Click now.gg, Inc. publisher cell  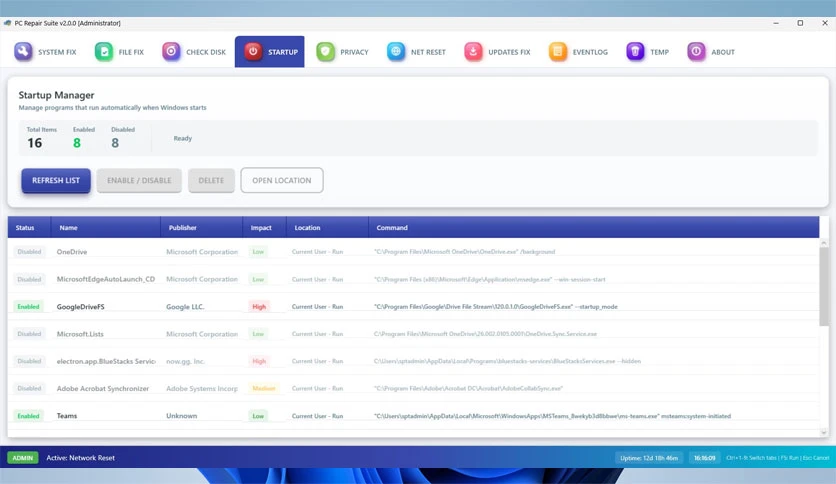coord(185,361)
